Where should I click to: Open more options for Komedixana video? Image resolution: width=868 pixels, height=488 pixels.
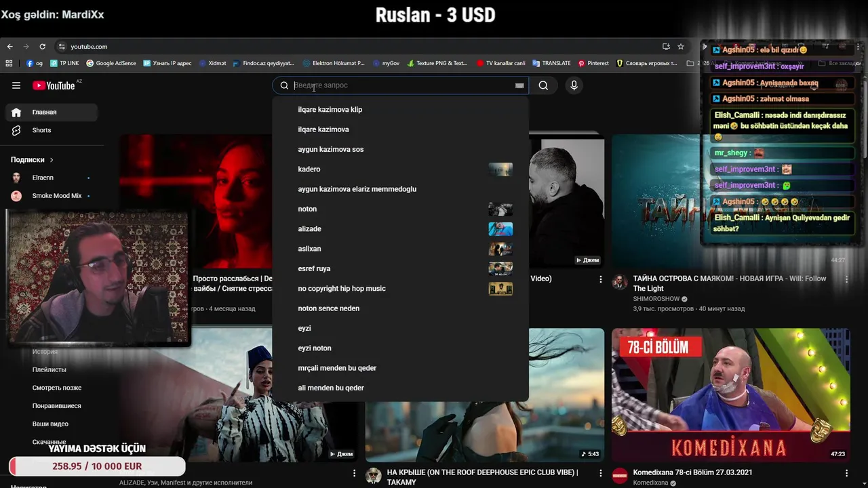click(x=846, y=473)
